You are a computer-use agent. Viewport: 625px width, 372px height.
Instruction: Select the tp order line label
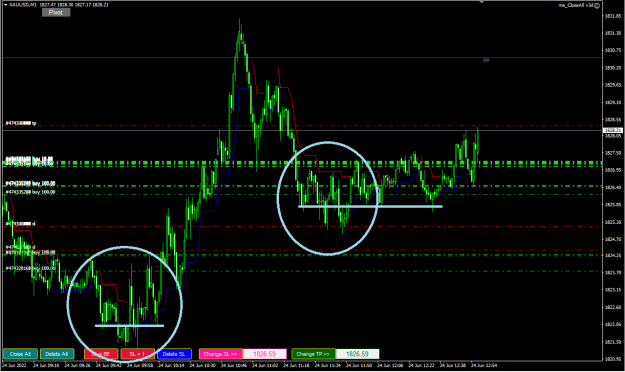[21, 124]
